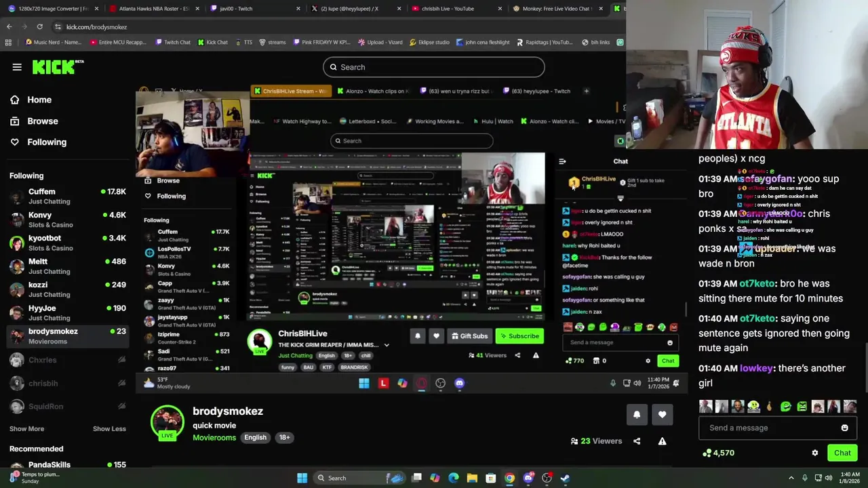
Task: Collapse following list with Show Less
Action: tap(109, 429)
